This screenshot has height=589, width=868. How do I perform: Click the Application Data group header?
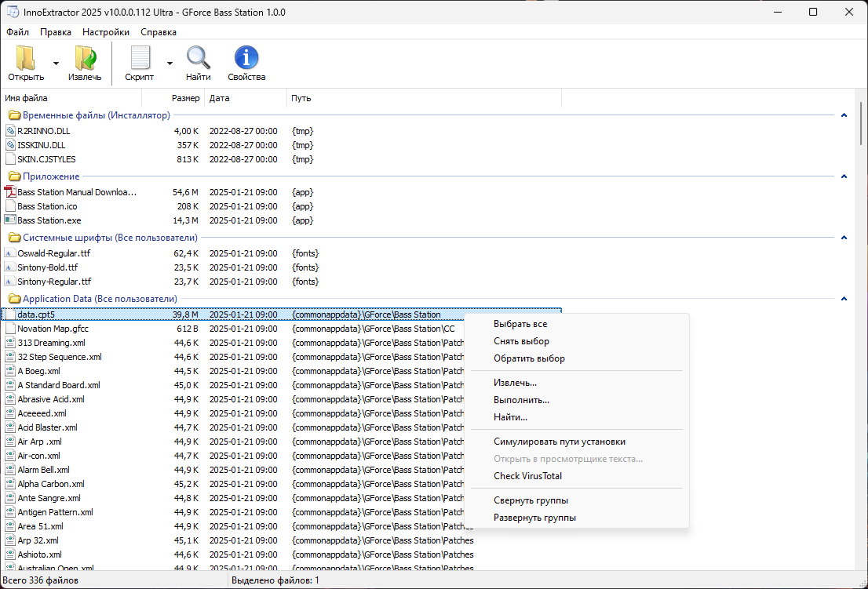coord(100,299)
